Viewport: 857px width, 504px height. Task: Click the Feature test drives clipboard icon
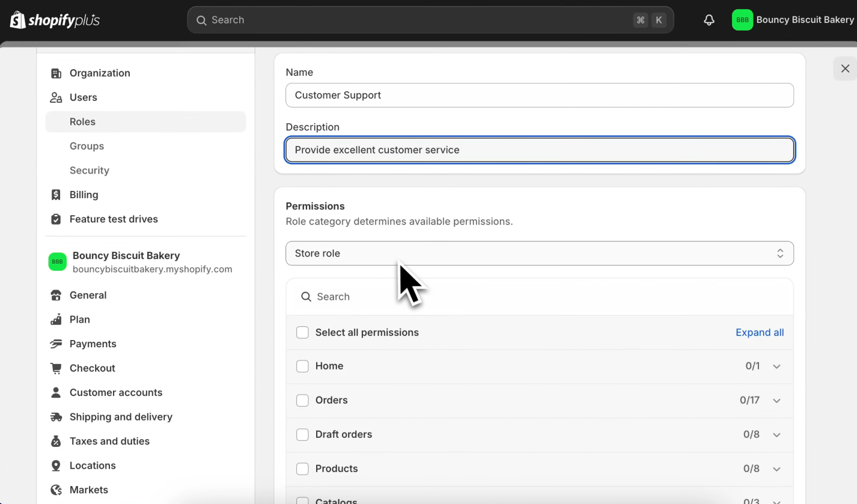click(56, 219)
